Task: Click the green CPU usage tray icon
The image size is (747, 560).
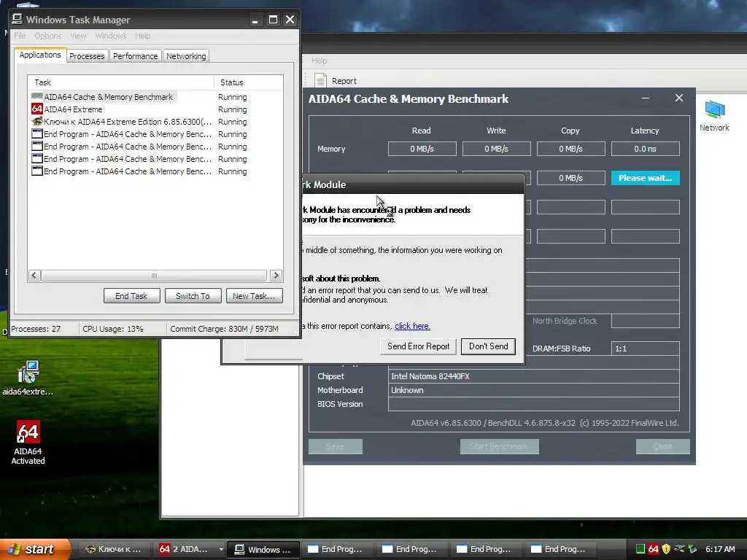Action: 640,549
